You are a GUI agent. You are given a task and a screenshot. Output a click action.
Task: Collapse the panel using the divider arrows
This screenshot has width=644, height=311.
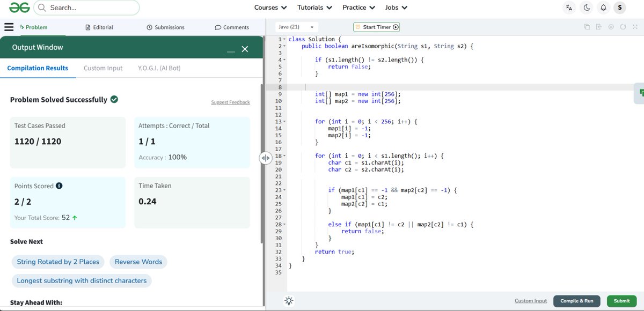click(x=265, y=158)
